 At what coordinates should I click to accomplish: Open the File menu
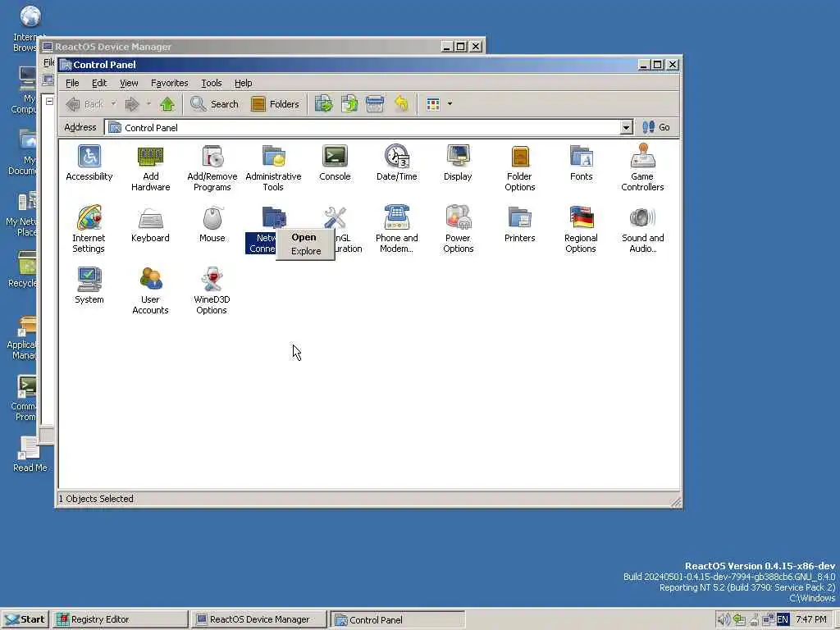[x=72, y=83]
